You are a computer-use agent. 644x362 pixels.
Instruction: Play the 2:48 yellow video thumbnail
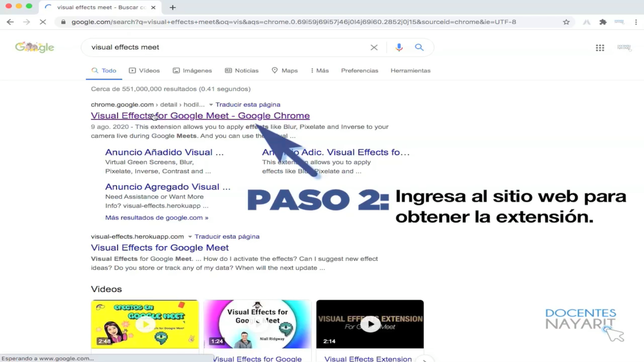coord(145,324)
